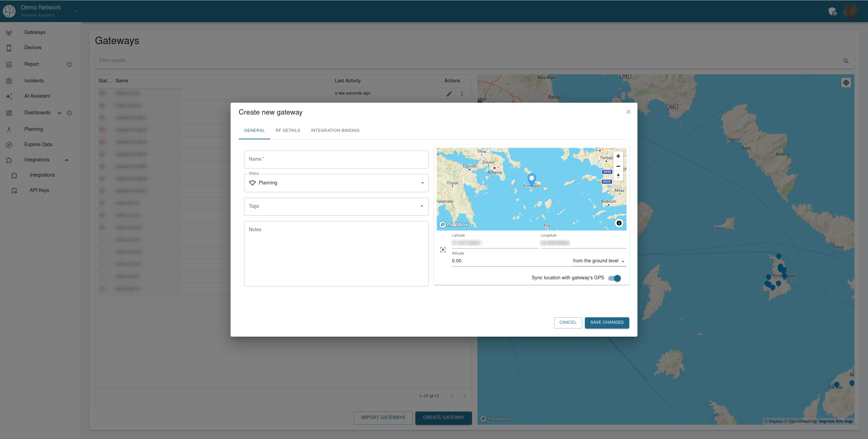Click the search magnifier in filter bar
This screenshot has height=439, width=868.
846,61
